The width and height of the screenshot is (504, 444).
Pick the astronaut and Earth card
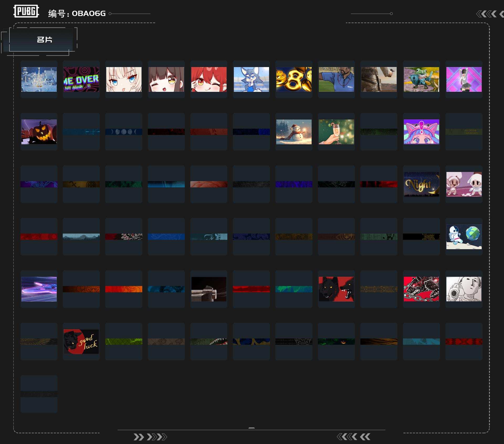pos(464,237)
